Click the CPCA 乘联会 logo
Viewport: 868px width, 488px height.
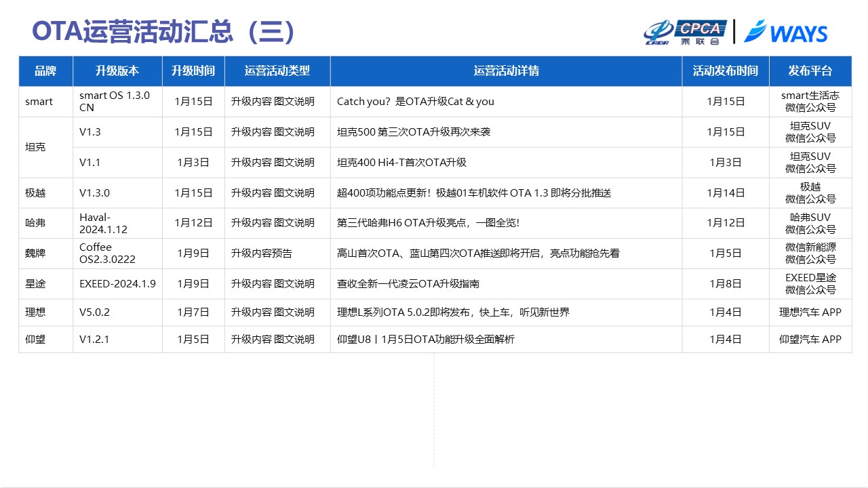(x=685, y=32)
